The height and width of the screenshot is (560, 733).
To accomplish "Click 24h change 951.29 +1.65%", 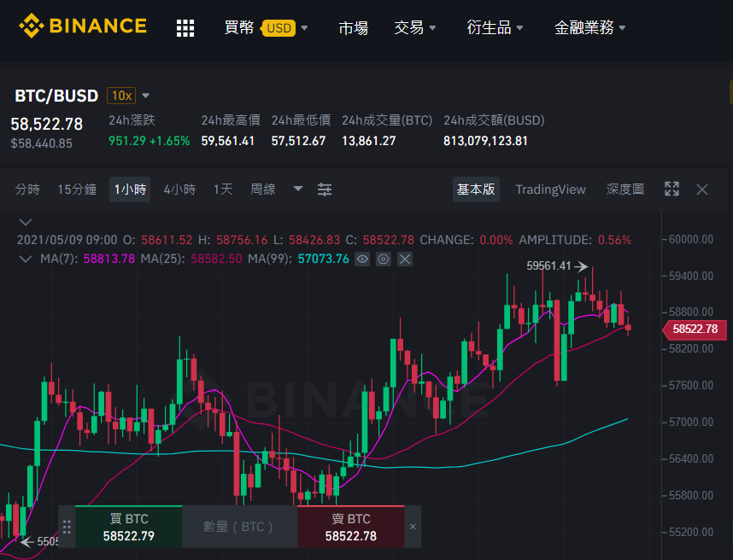I will [x=150, y=141].
